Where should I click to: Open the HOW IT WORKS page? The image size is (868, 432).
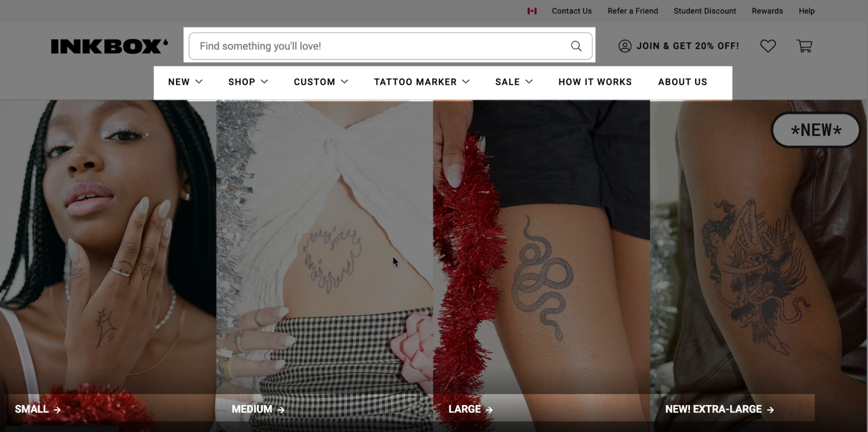pyautogui.click(x=595, y=82)
